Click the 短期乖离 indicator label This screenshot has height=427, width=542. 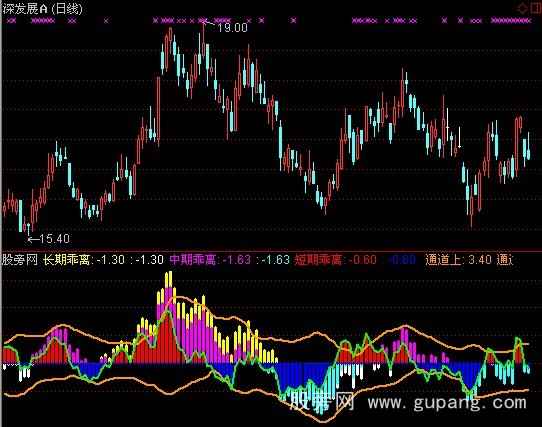318,260
